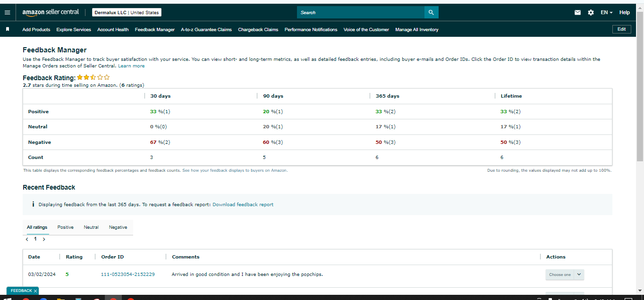Click 30 days Neutral value 0%(0)

click(159, 127)
